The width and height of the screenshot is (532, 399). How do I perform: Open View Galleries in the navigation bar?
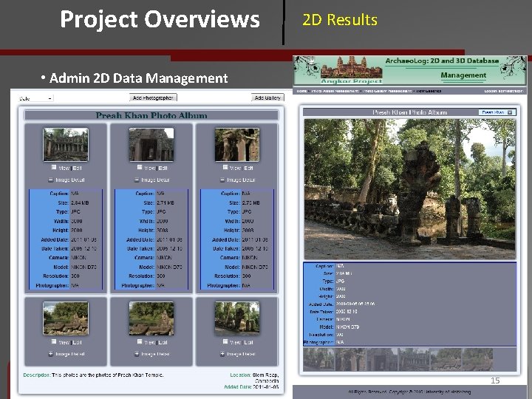tap(429, 91)
